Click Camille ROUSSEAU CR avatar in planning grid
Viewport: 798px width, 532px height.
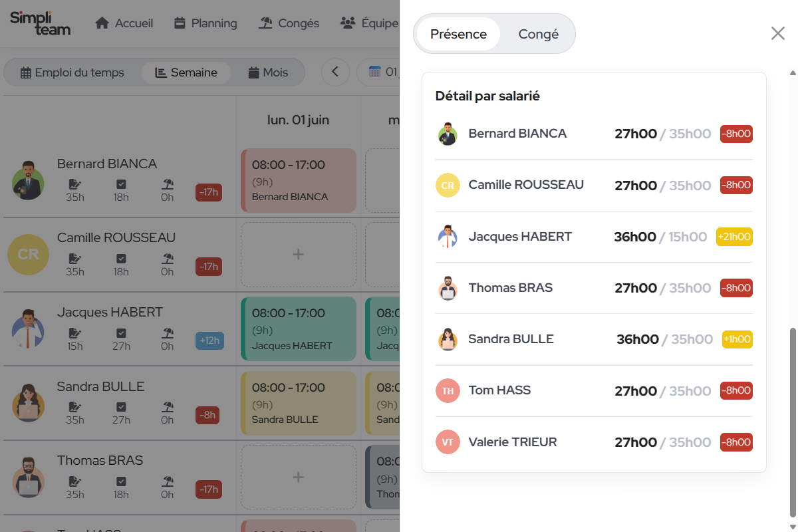[28, 254]
